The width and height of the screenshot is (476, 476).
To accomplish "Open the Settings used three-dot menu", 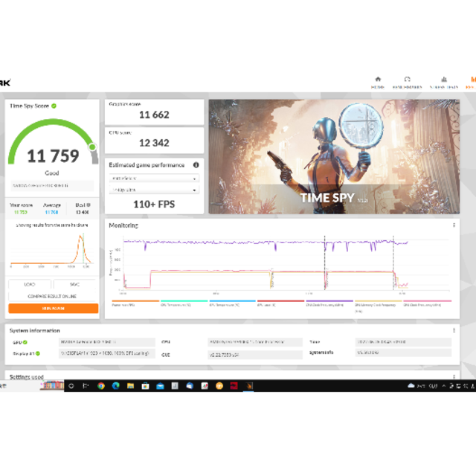I will click(x=454, y=377).
